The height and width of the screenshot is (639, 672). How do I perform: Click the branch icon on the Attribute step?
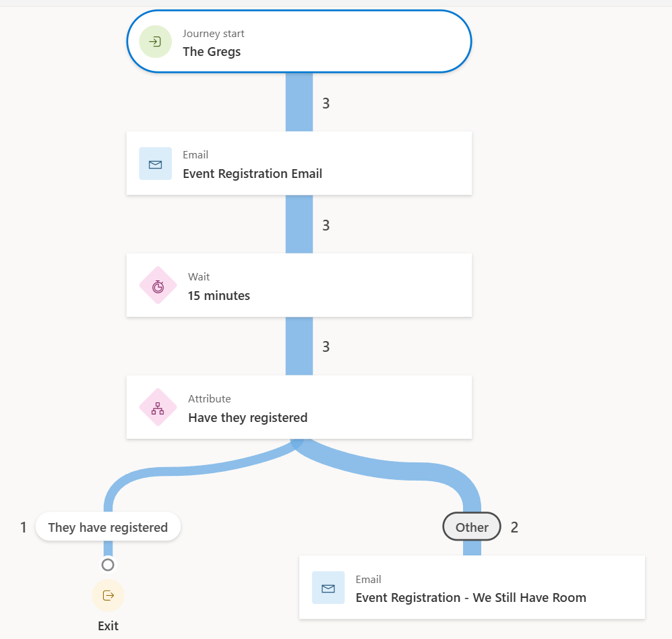click(x=158, y=408)
